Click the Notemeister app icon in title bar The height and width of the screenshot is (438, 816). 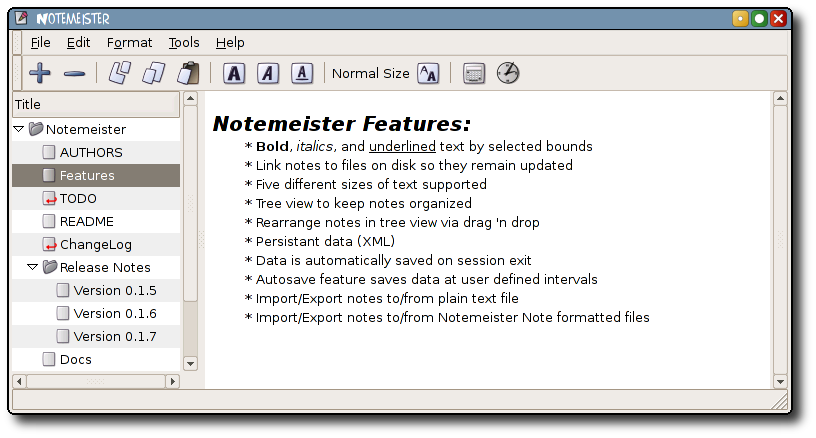pyautogui.click(x=21, y=18)
